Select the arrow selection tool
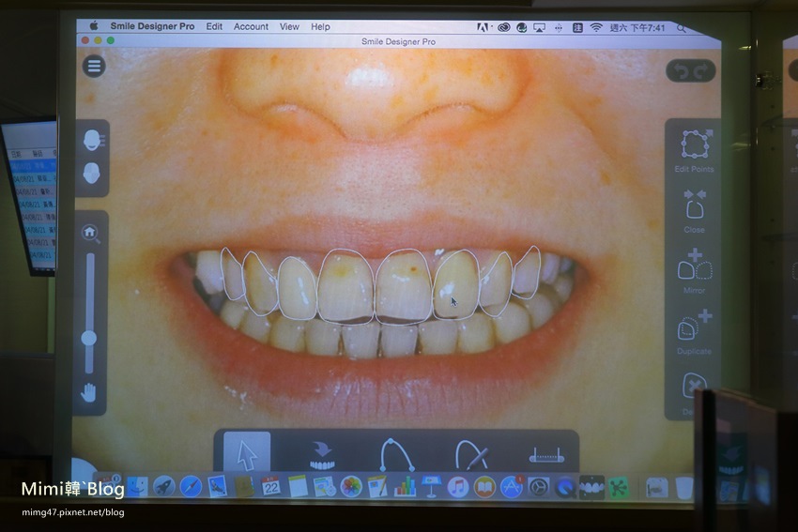The width and height of the screenshot is (798, 532). [247, 452]
